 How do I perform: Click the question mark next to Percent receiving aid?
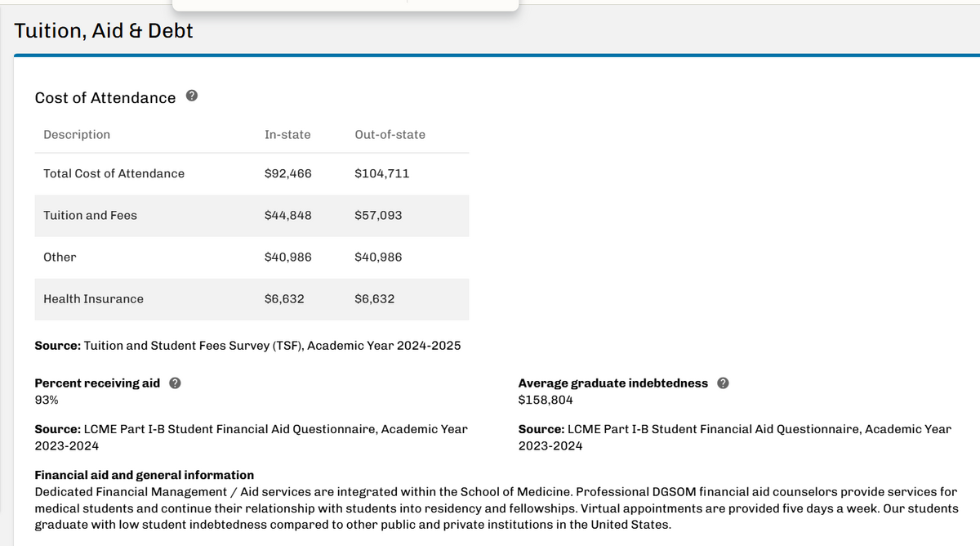coord(174,383)
